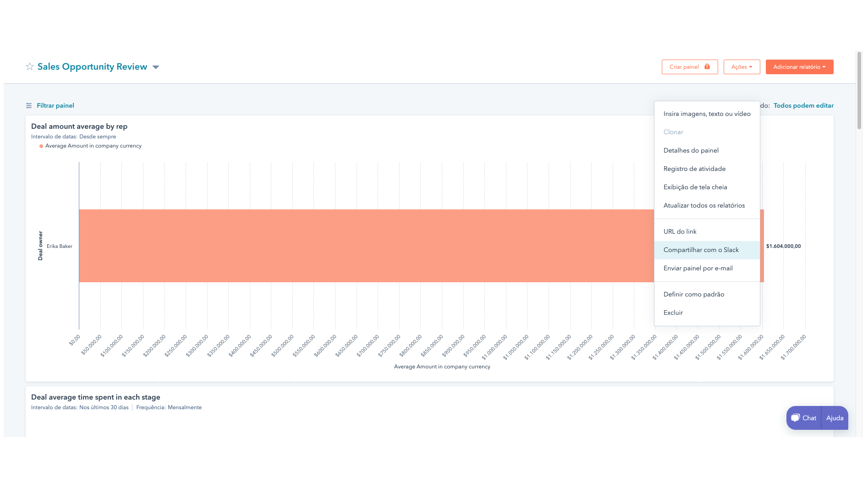Click the Deal amount average by rep title

point(79,126)
